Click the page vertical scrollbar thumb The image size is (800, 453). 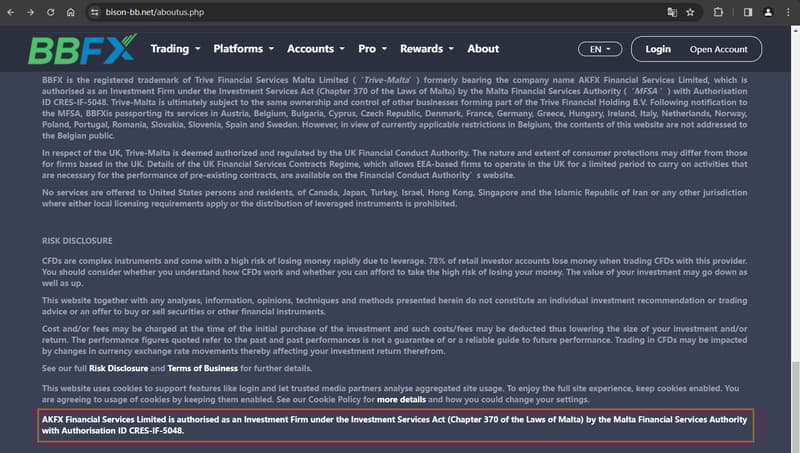(795, 407)
